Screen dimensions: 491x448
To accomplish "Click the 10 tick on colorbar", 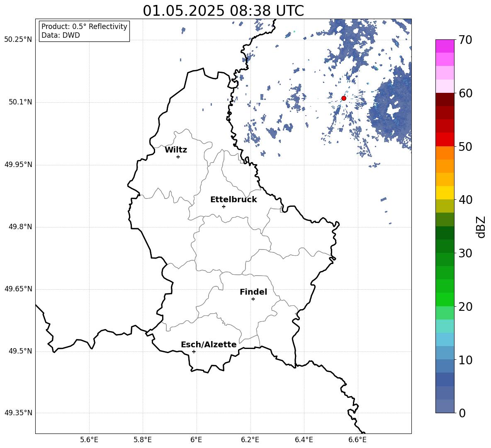I will (465, 360).
